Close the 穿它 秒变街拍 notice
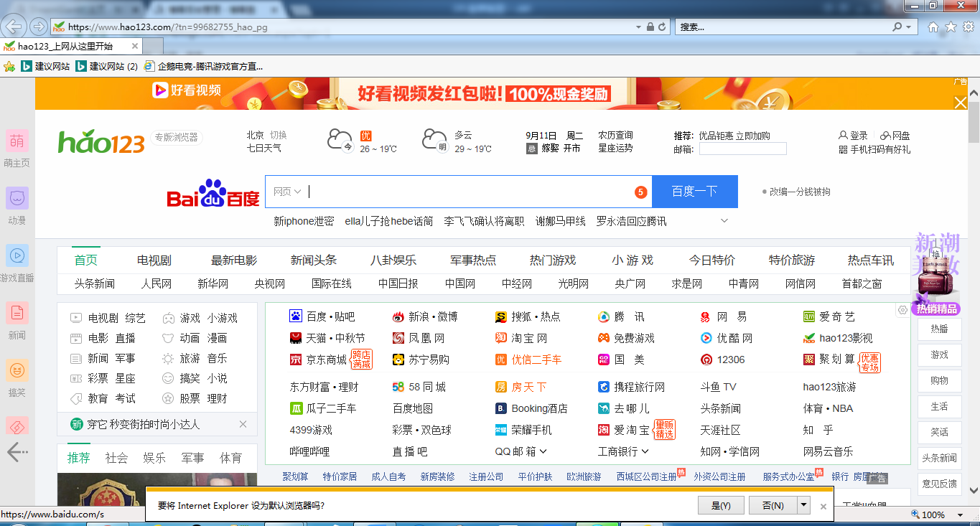The height and width of the screenshot is (526, 980). coord(243,424)
